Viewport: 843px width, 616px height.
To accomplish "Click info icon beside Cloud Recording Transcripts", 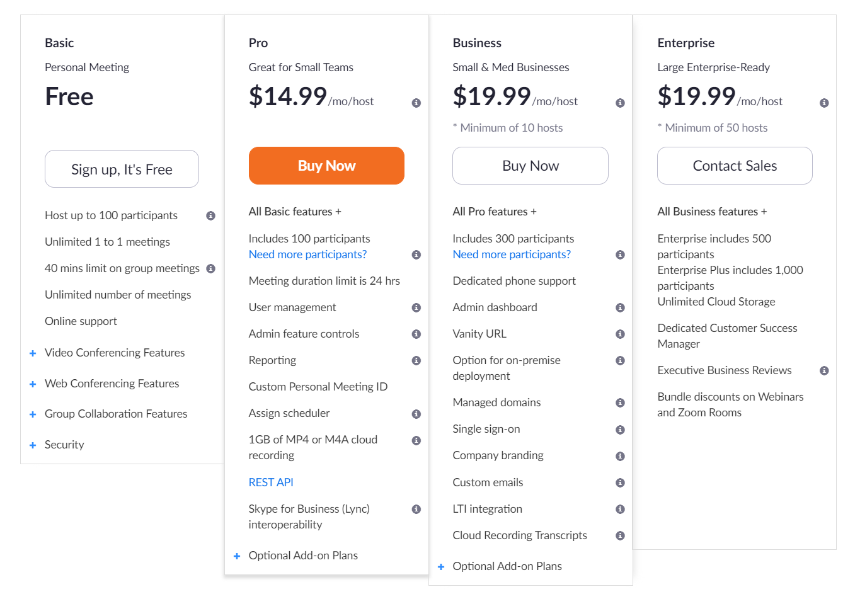I will 620,536.
